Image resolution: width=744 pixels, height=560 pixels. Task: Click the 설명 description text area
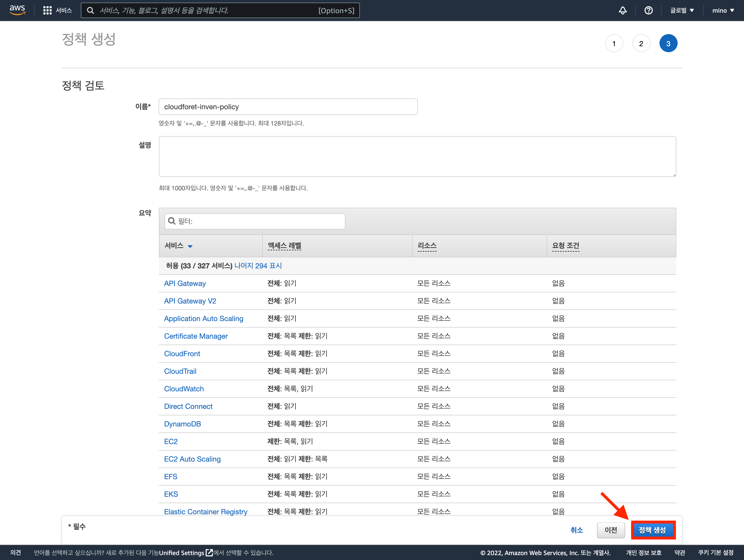pyautogui.click(x=417, y=156)
